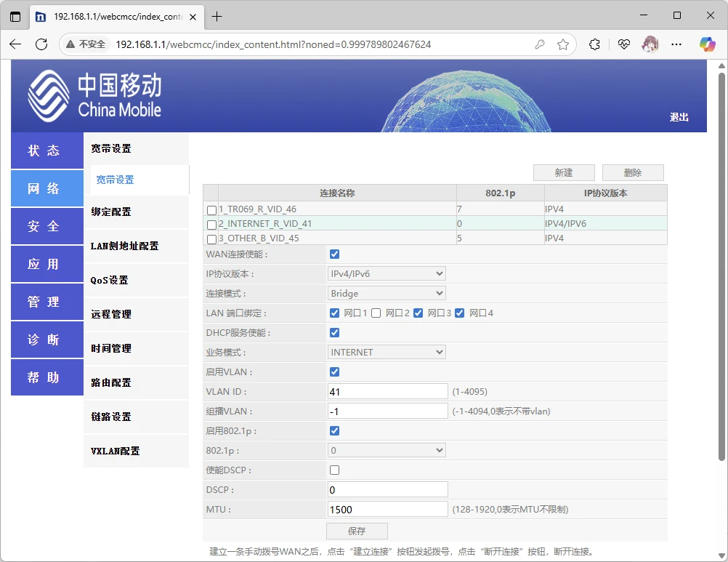Click the page refresh icon

(x=41, y=44)
